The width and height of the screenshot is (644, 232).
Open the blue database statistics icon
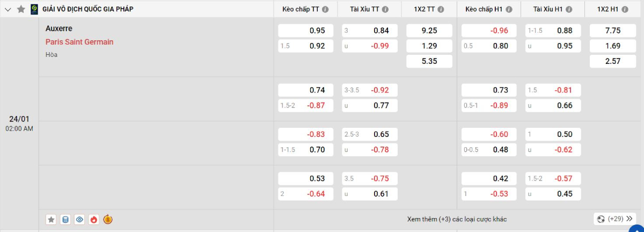pos(65,219)
